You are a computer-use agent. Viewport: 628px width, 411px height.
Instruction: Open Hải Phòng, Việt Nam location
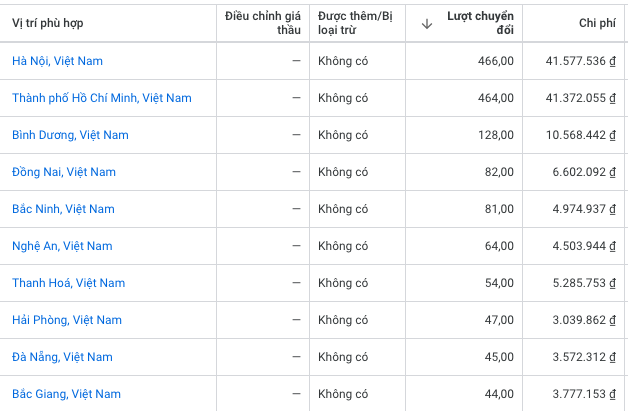pos(67,320)
